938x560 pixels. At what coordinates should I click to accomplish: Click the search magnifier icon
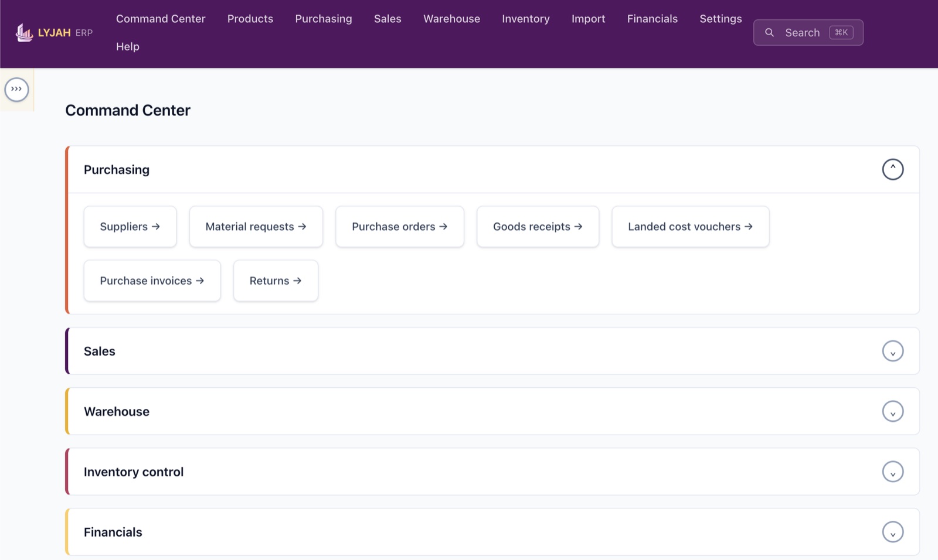point(769,33)
